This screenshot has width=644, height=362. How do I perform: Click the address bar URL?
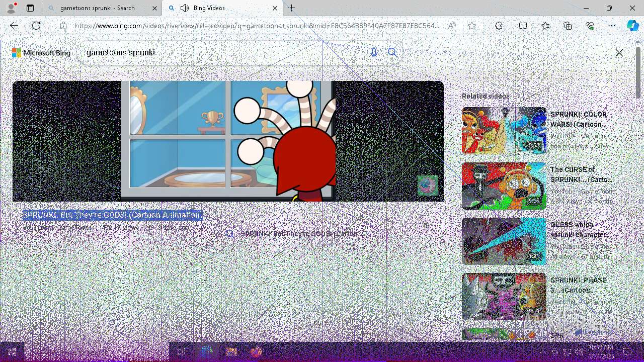pos(257,26)
